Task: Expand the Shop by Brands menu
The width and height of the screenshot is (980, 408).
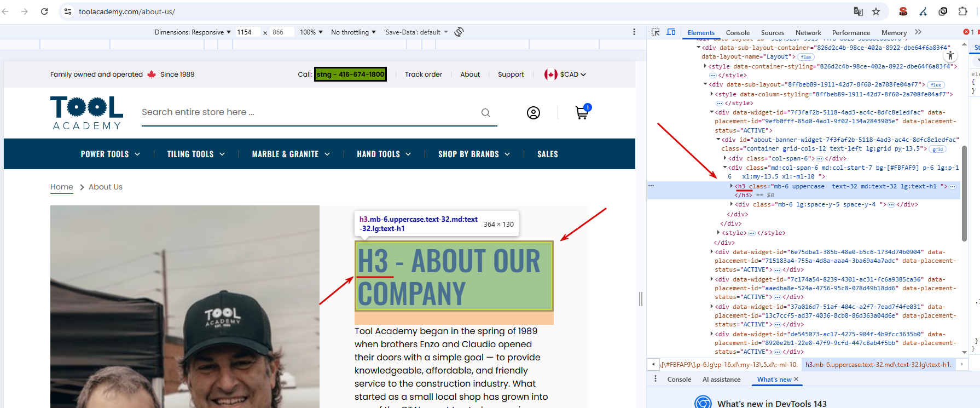Action: (474, 154)
